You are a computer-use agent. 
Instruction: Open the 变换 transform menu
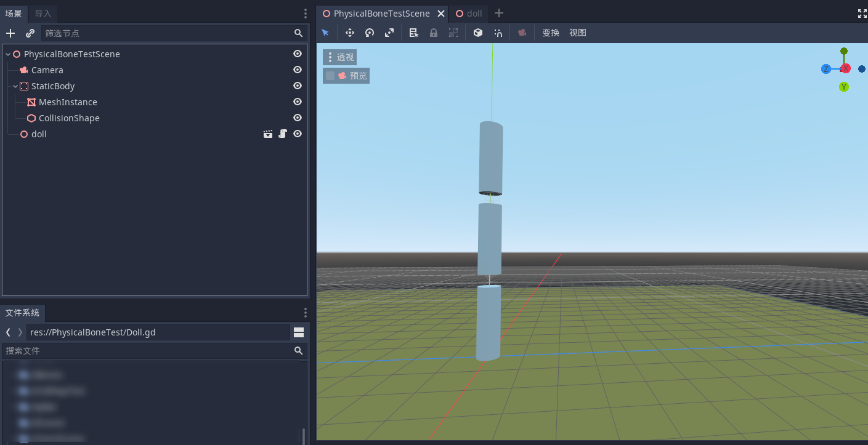coord(551,33)
